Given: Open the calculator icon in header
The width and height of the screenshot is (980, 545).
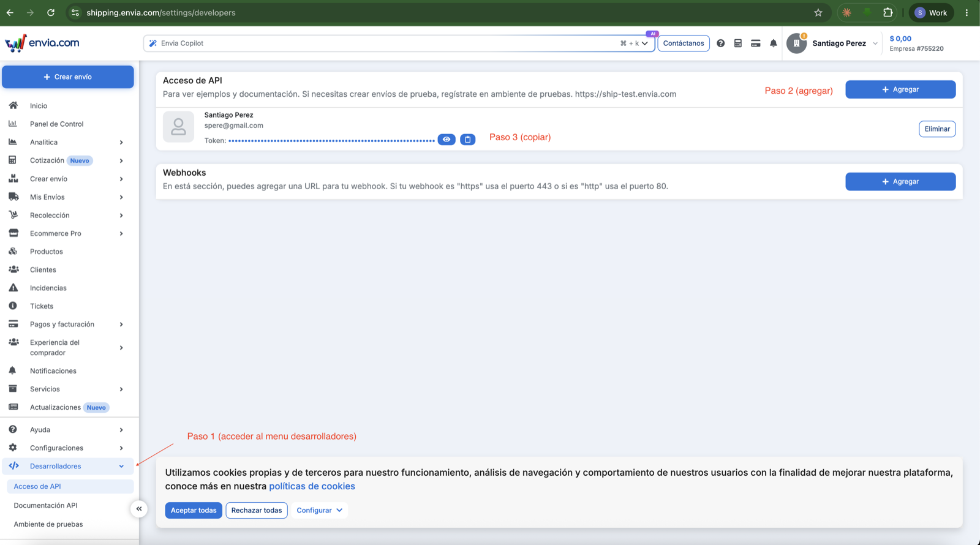Looking at the screenshot, I should (x=738, y=43).
